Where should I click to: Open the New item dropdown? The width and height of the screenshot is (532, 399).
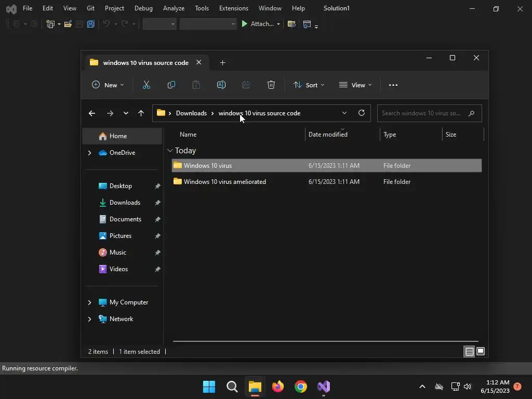point(108,85)
